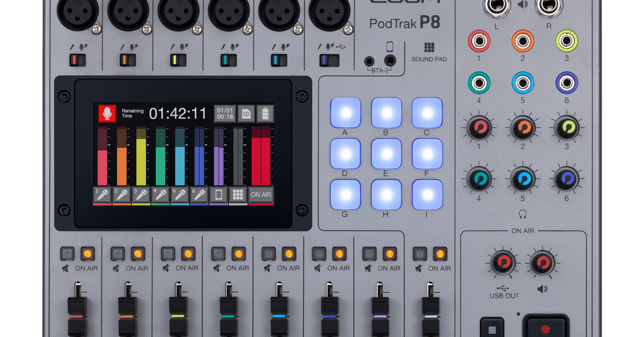Toggle the ON AIR button above the white fader
The width and height of the screenshot is (644, 337).
coord(440,253)
